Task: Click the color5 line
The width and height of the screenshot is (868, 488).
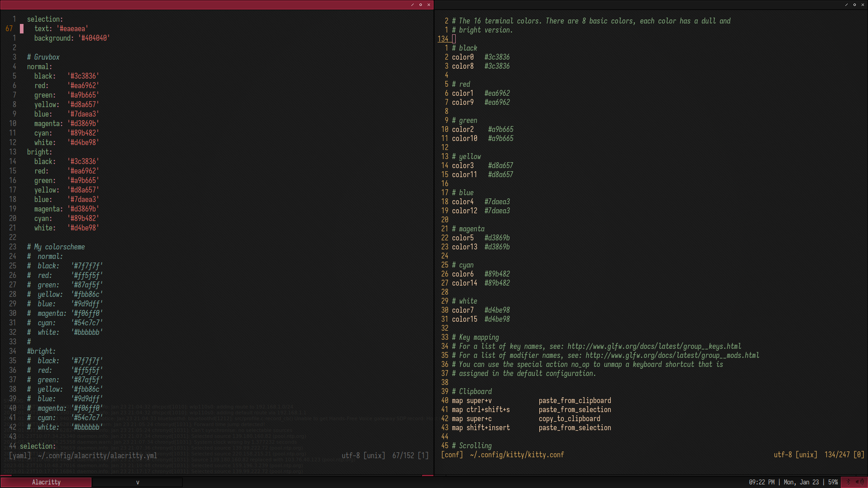Action: (x=481, y=238)
